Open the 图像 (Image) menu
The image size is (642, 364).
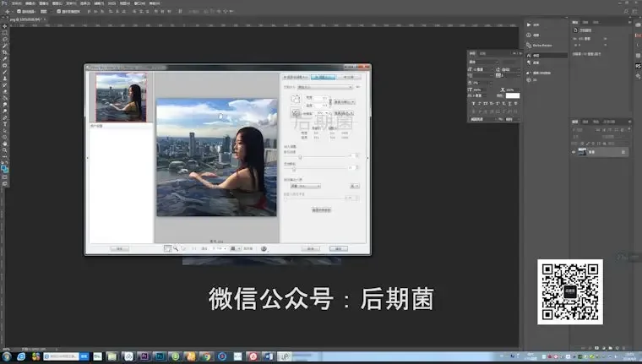click(x=44, y=3)
